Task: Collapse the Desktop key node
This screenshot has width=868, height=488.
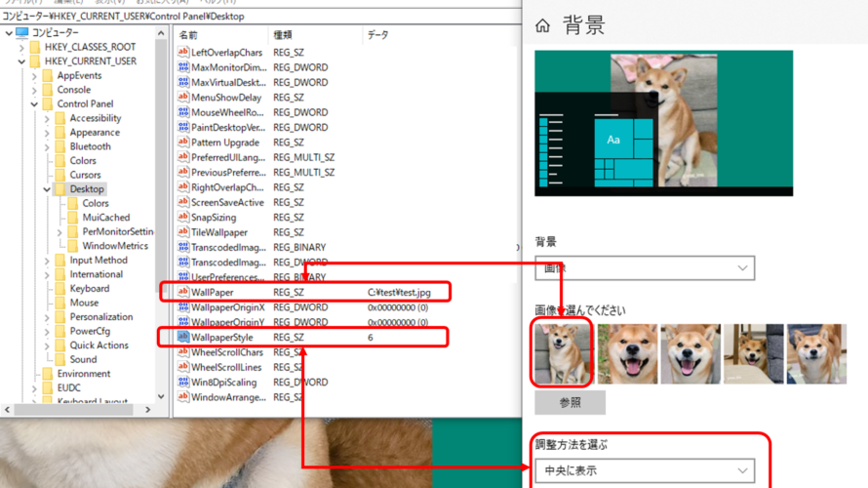Action: (x=47, y=189)
